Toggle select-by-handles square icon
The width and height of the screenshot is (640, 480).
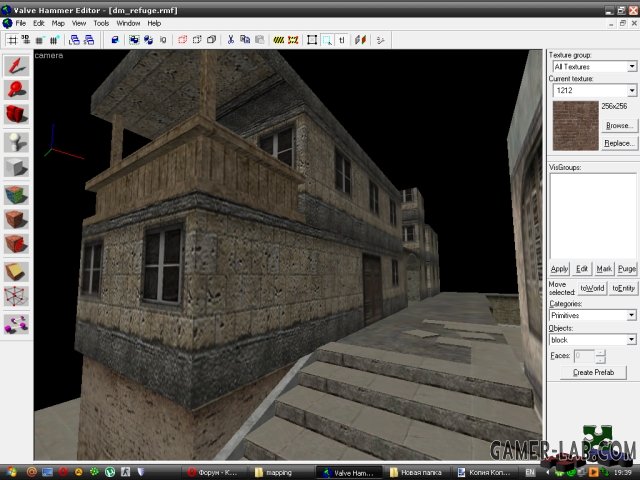pos(312,40)
